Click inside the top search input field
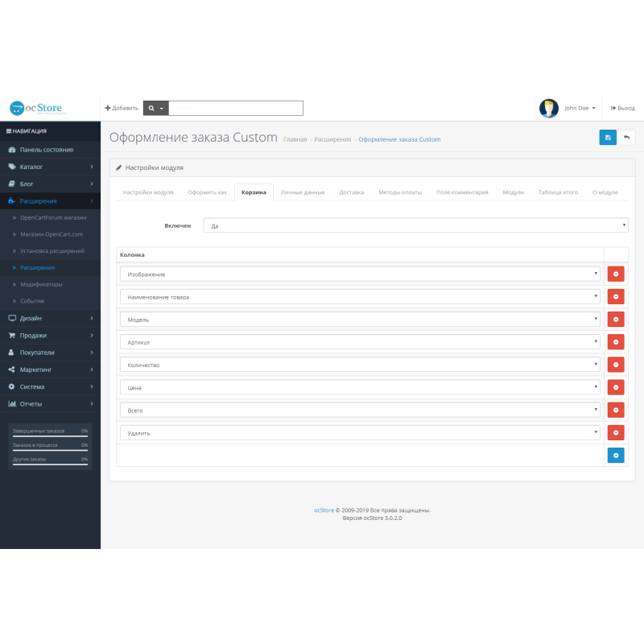 click(x=236, y=107)
